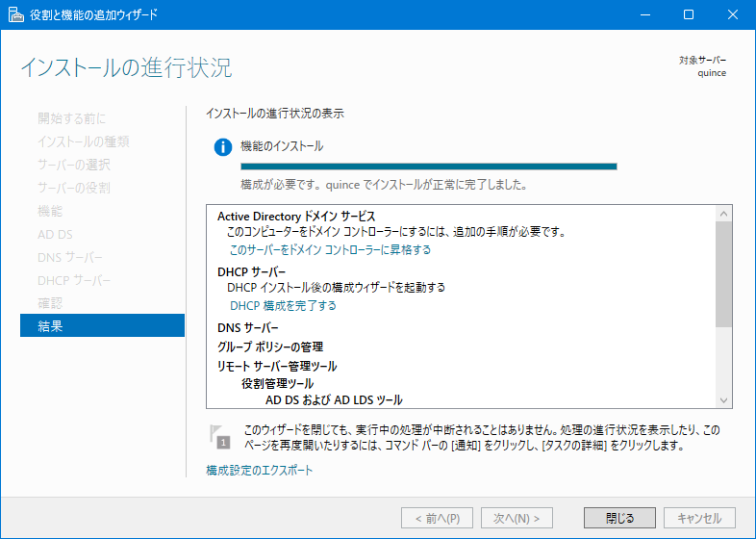Screen dimensions: 756x539
Task: Click the quince target server name
Action: point(712,73)
